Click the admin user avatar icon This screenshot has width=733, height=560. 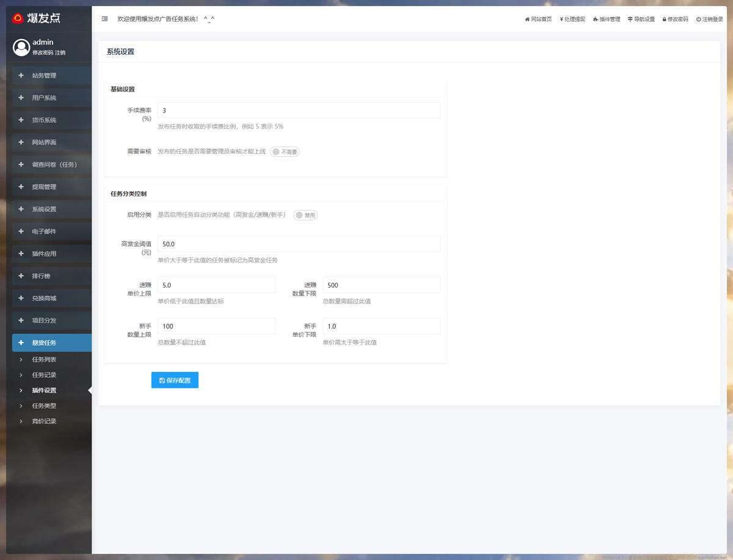[21, 47]
